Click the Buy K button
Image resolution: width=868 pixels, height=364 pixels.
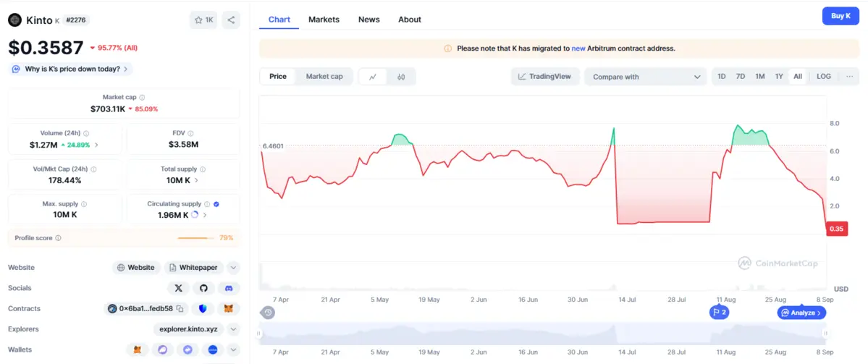tap(840, 16)
